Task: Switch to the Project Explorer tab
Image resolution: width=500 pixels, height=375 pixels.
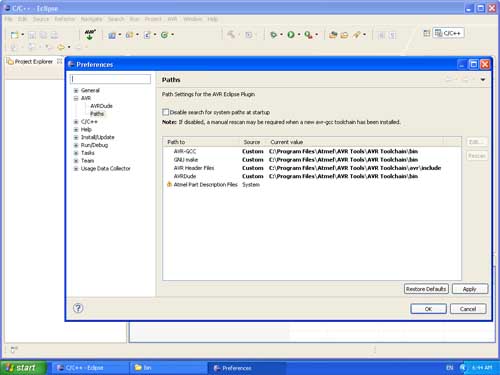Action: tap(34, 61)
